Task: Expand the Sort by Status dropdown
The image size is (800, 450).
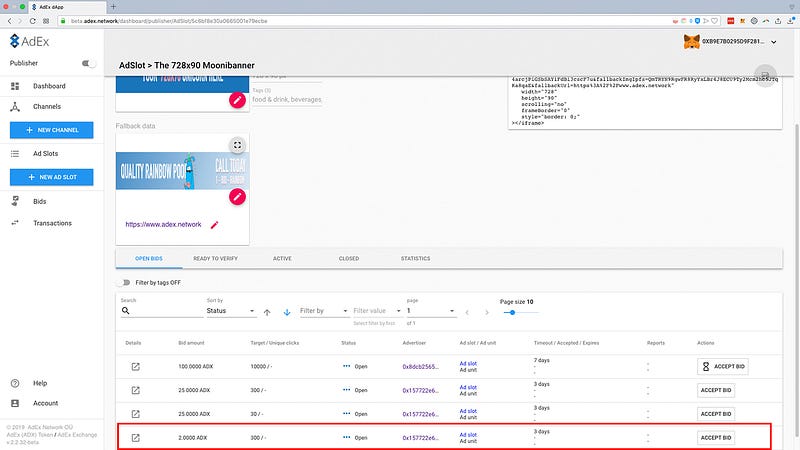Action: tap(230, 311)
